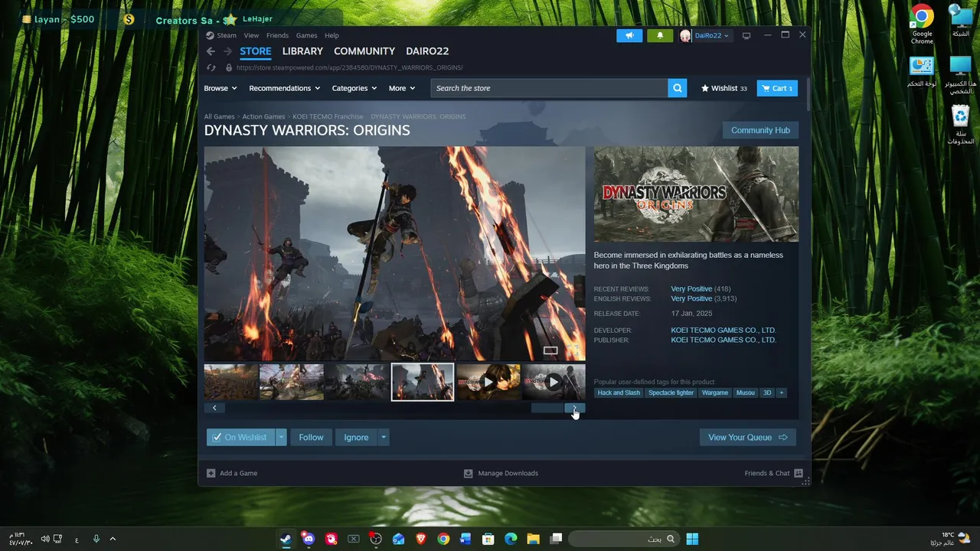Screen dimensions: 980x551
Task: Click the Spectacle fighter tag
Action: click(x=671, y=393)
